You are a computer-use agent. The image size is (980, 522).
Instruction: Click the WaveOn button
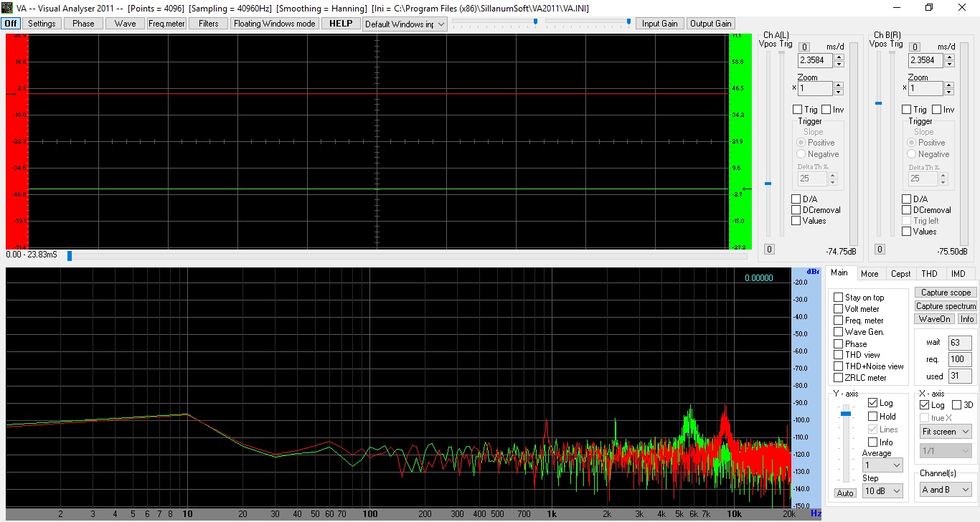(x=935, y=319)
